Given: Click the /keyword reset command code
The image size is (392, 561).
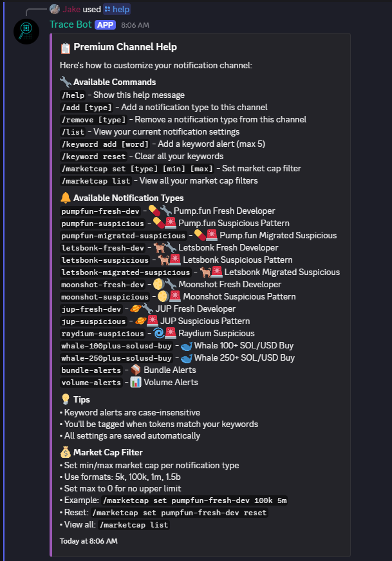Looking at the screenshot, I should (94, 157).
